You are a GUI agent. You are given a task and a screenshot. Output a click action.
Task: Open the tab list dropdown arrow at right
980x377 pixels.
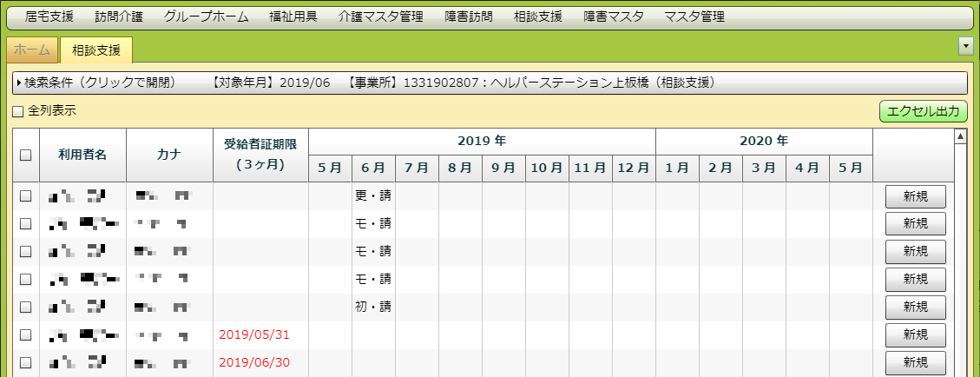coord(964,45)
